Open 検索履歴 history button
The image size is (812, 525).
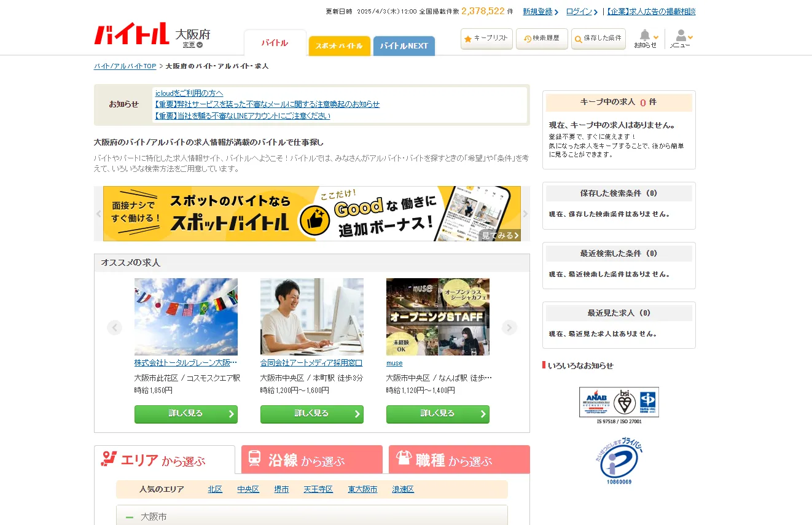[x=542, y=38]
